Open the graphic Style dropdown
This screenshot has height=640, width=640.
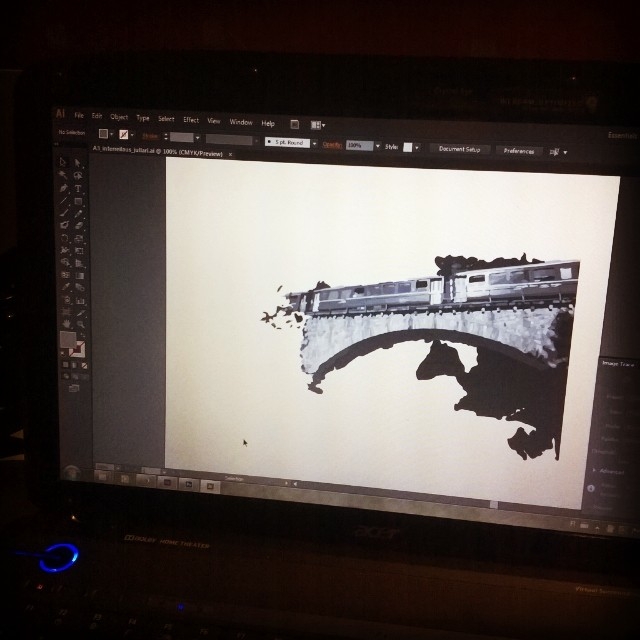click(417, 148)
